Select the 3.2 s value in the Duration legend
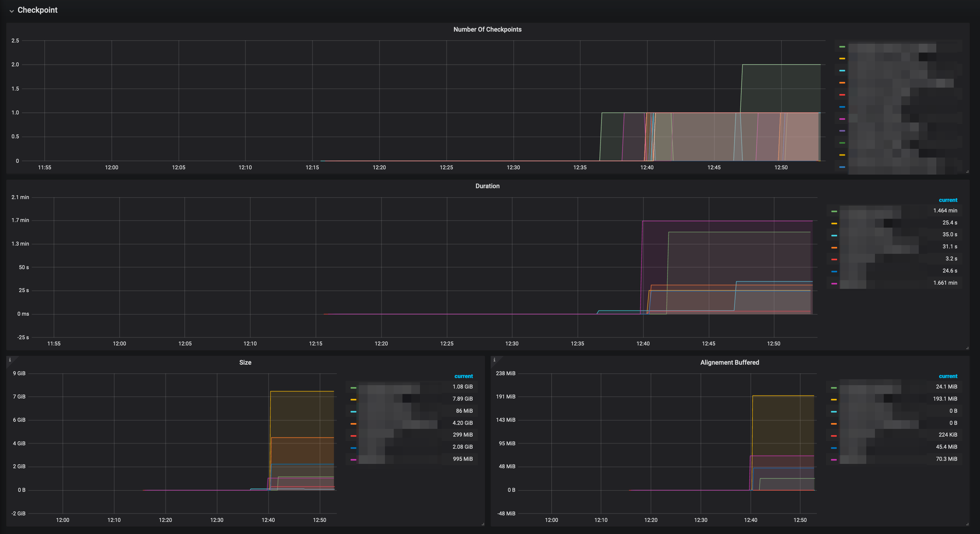980x534 pixels. tap(951, 259)
